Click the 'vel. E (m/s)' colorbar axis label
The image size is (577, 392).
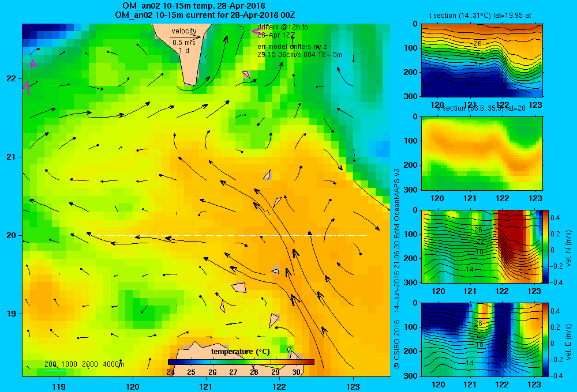coord(569,342)
